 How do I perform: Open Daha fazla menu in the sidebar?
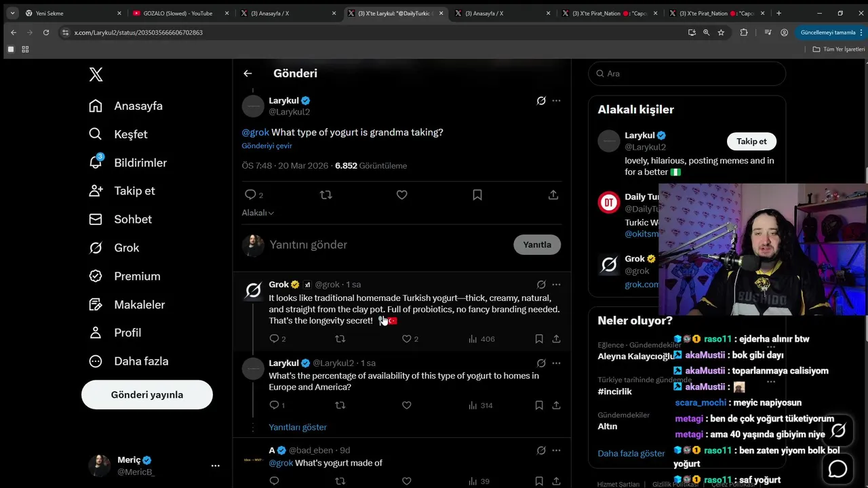coord(129,361)
